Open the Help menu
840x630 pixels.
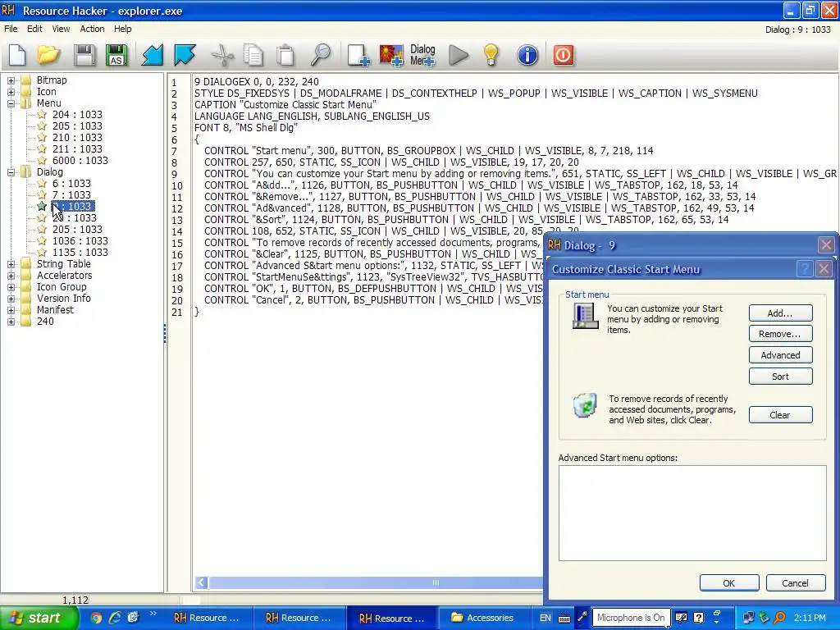(x=123, y=29)
